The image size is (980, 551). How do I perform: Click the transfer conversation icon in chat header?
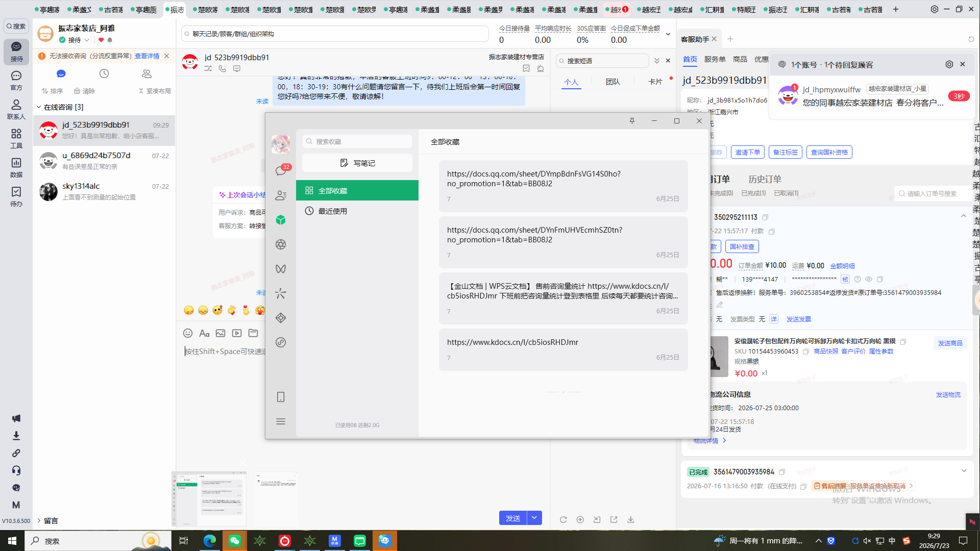208,68
